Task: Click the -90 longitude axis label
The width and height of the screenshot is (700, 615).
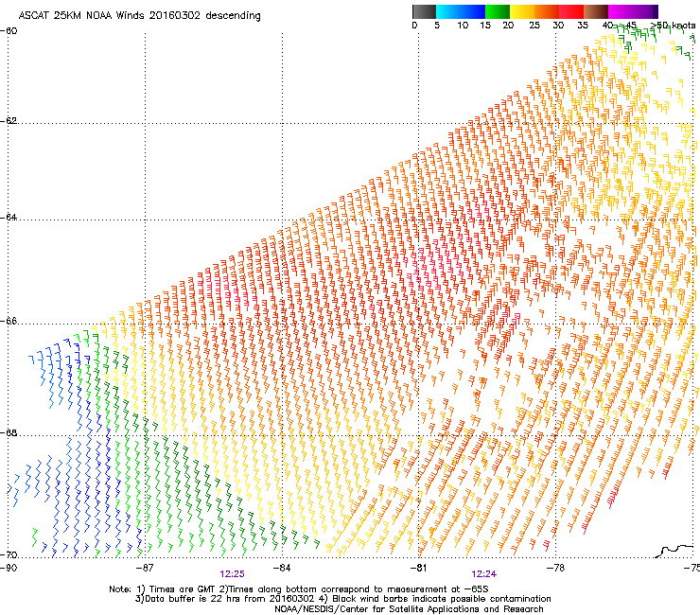Action: click(x=9, y=568)
